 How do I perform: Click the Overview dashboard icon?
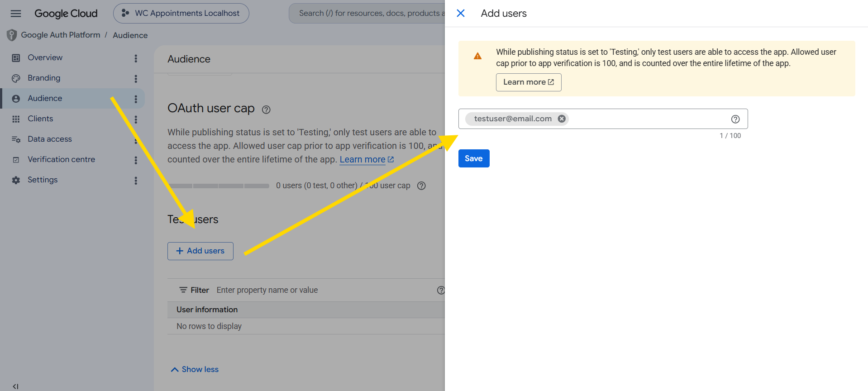[x=16, y=58]
